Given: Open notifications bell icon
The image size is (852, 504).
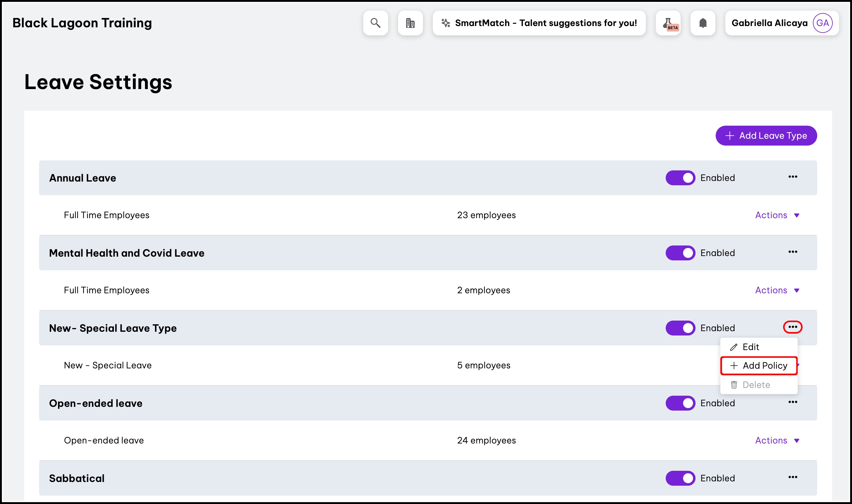Looking at the screenshot, I should click(703, 23).
